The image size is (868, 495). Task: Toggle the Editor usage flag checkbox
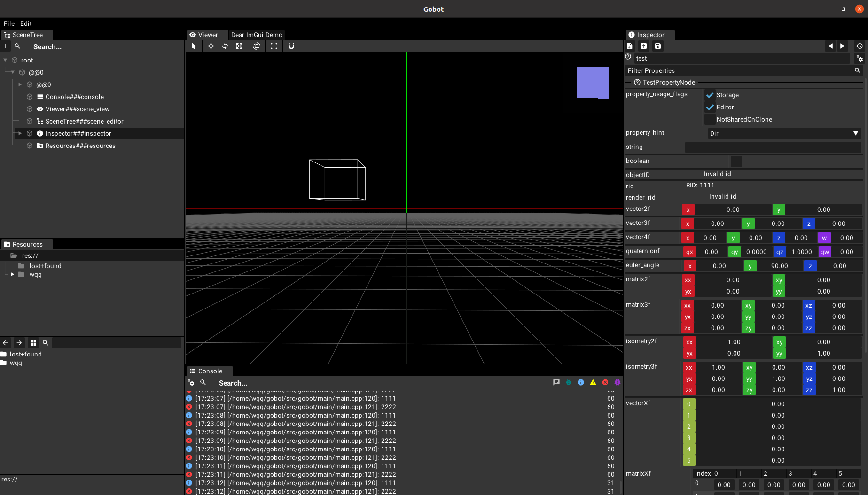coord(710,107)
